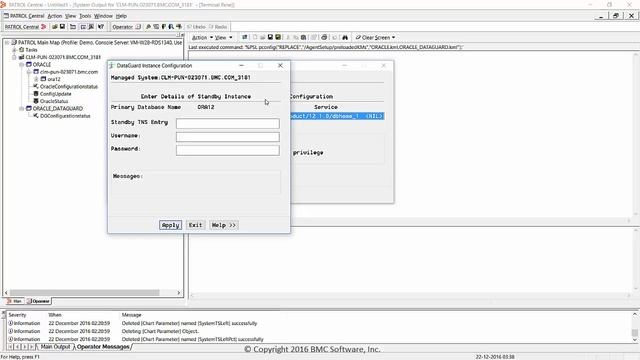Image resolution: width=640 pixels, height=360 pixels.
Task: Open the Action menu in menu bar
Action: click(55, 16)
